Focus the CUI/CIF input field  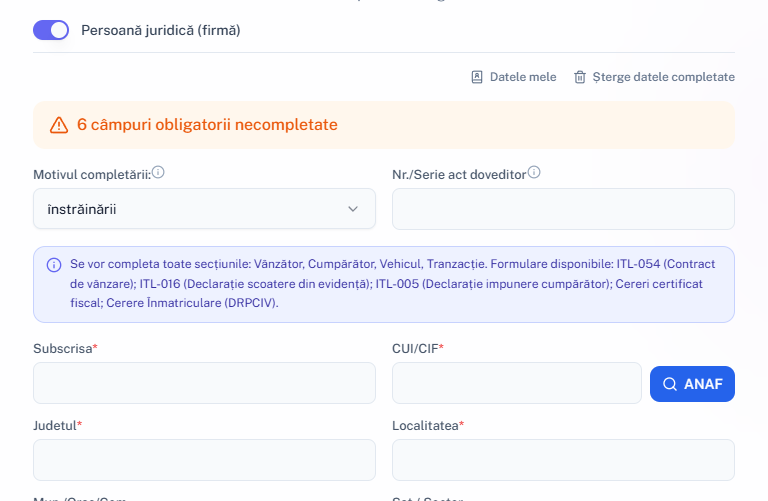pyautogui.click(x=517, y=383)
